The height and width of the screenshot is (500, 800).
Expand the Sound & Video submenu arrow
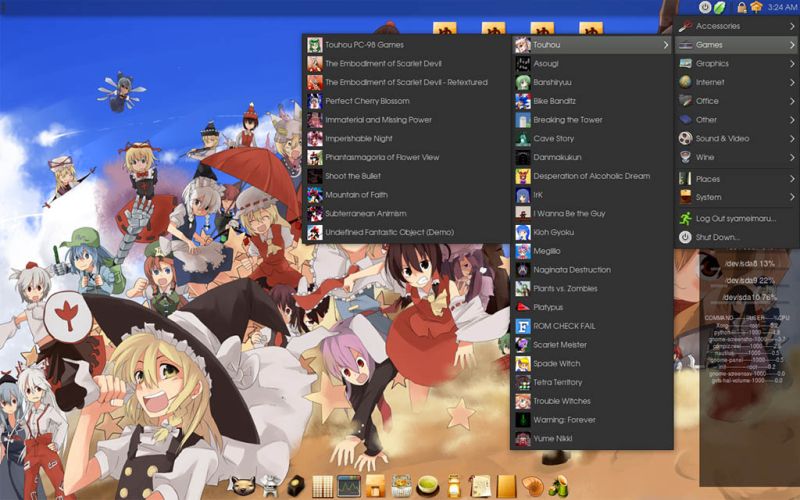(x=792, y=139)
